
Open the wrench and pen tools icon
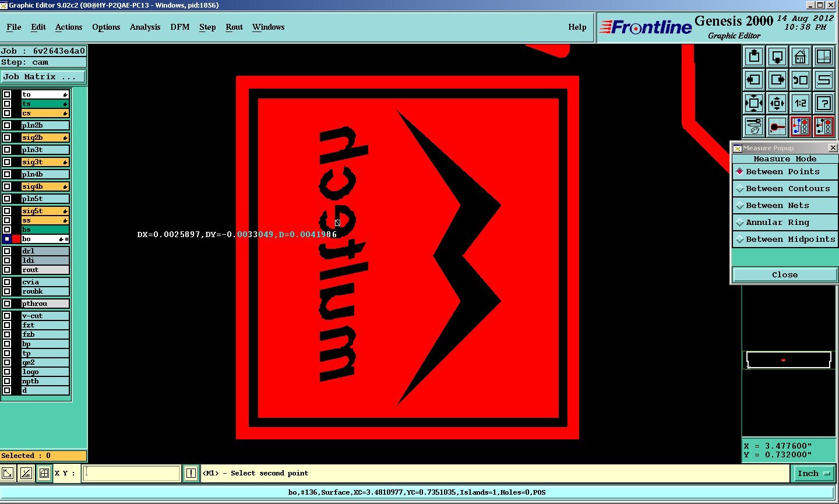click(754, 126)
